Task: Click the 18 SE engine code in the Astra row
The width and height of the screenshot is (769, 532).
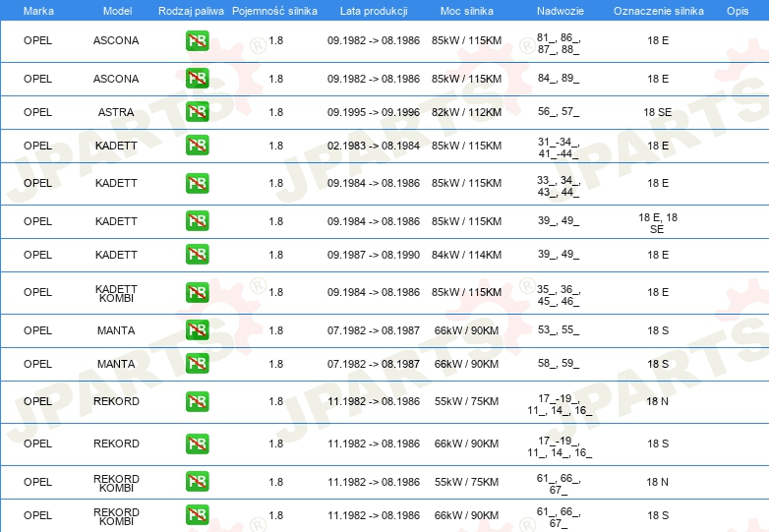Action: point(658,112)
